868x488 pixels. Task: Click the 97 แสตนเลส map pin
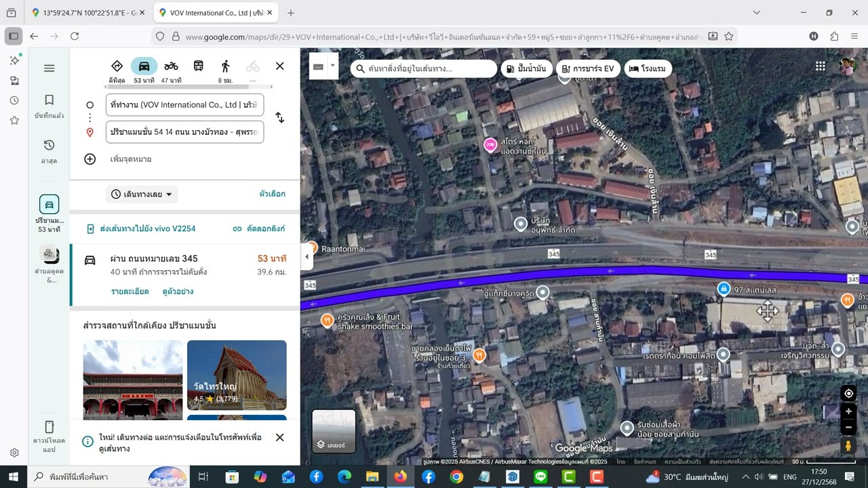coord(724,289)
